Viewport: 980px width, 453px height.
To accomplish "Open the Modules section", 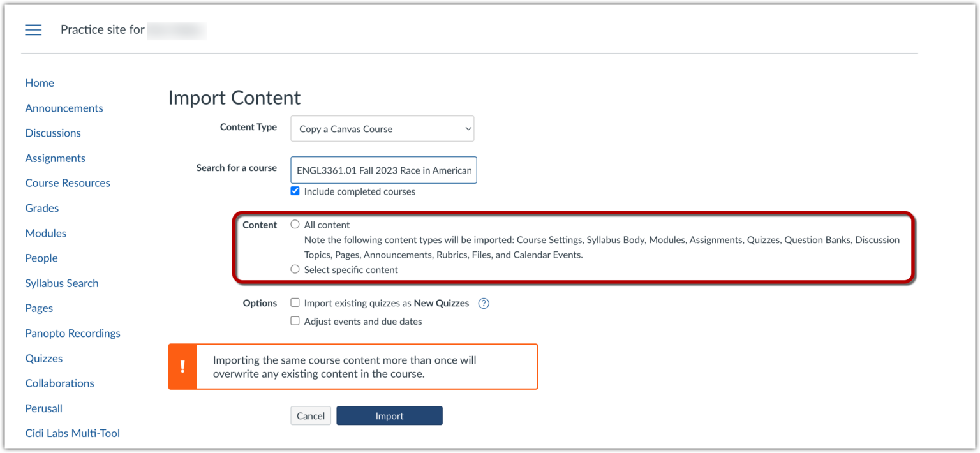I will [x=45, y=233].
